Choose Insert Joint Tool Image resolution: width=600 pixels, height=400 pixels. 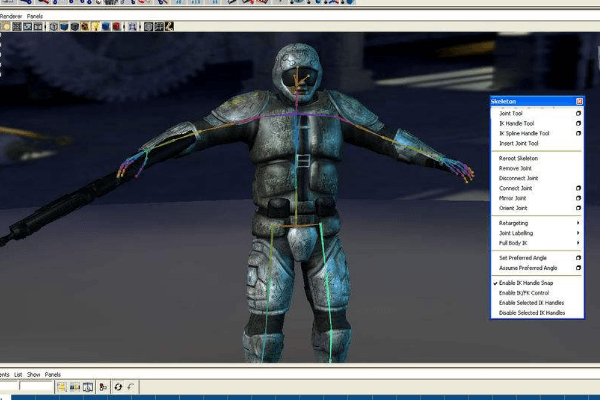tap(518, 143)
